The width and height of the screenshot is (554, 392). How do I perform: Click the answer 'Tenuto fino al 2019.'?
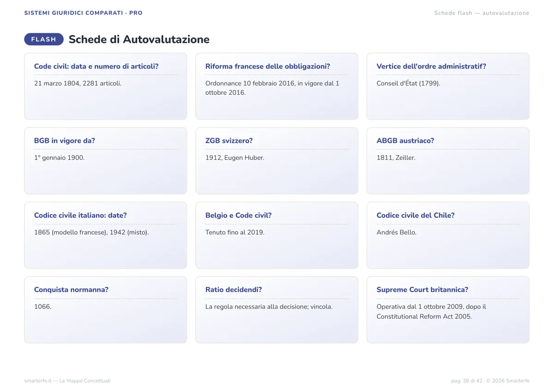[x=235, y=232]
